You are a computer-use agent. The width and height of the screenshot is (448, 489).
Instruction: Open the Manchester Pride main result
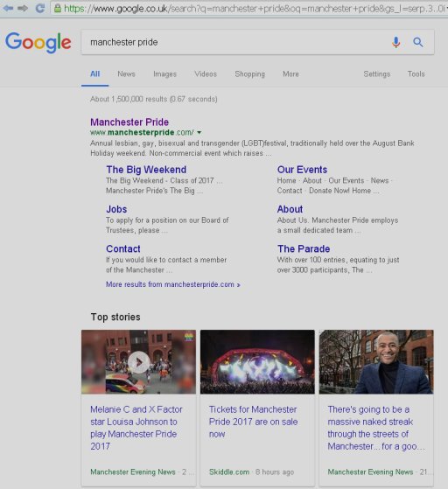pyautogui.click(x=129, y=122)
